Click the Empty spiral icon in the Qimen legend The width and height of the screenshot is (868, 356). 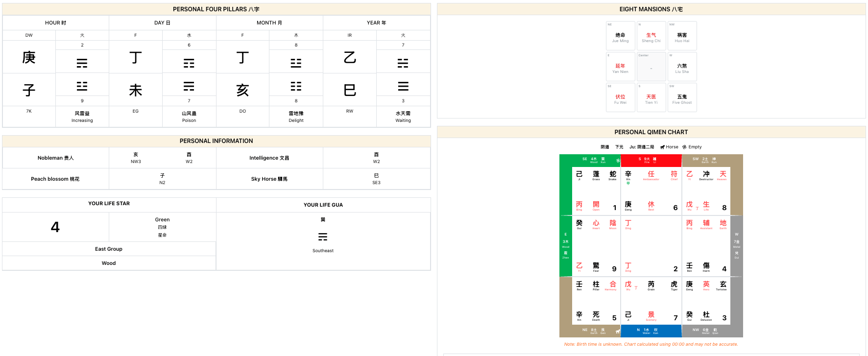click(x=684, y=147)
